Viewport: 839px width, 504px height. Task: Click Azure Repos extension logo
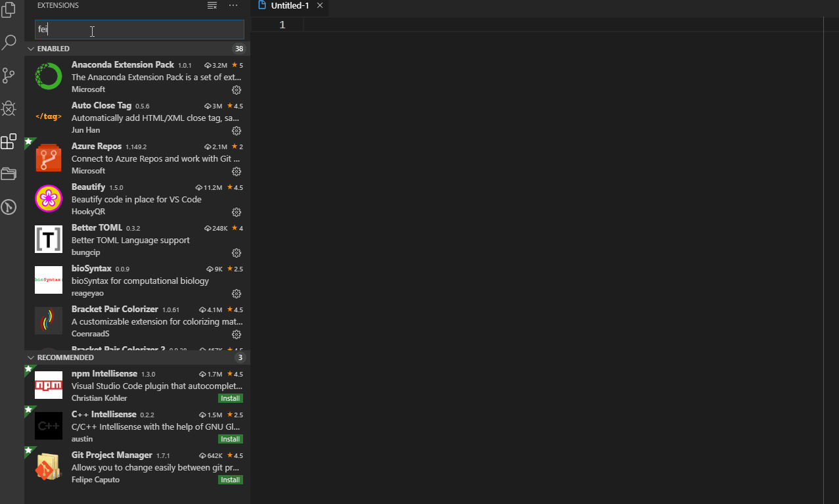49,158
